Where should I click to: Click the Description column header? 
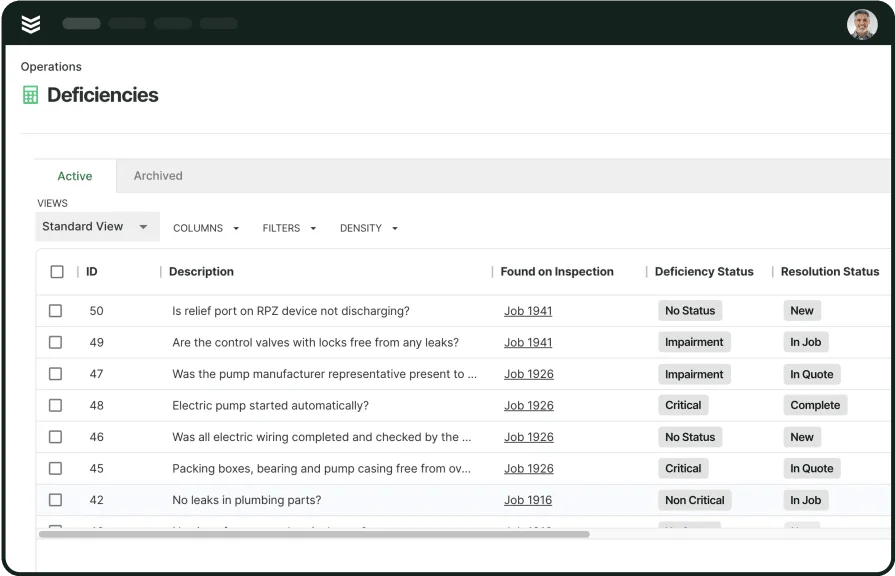(x=201, y=272)
